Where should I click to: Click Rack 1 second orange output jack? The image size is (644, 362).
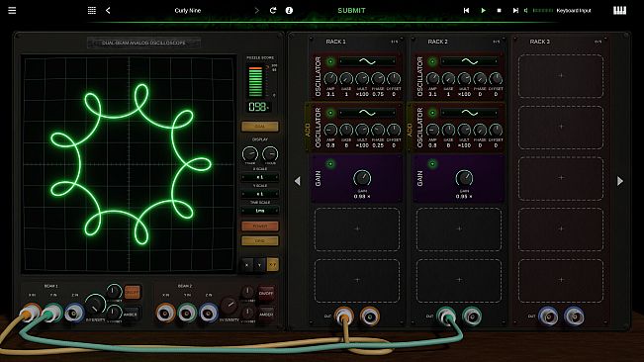pos(370,317)
